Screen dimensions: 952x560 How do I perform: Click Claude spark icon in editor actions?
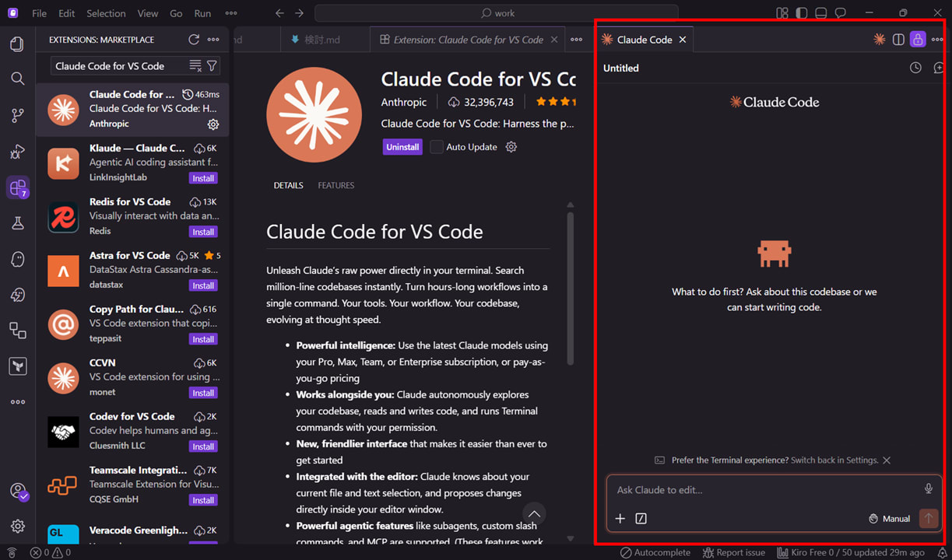tap(879, 40)
